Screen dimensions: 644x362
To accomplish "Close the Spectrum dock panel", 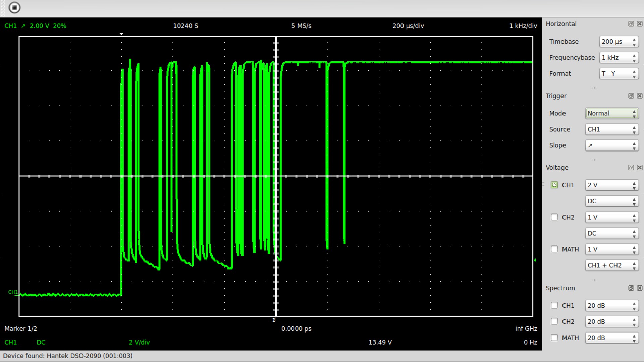I will point(640,288).
